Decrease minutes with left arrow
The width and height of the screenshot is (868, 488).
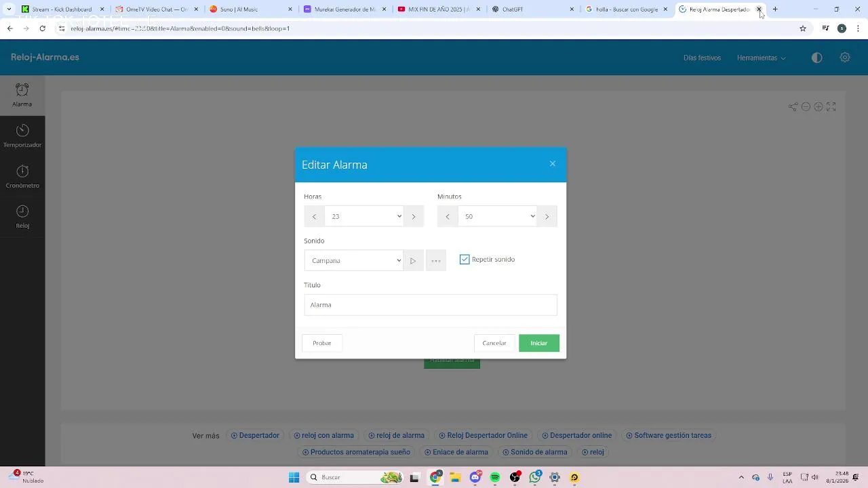pos(448,217)
